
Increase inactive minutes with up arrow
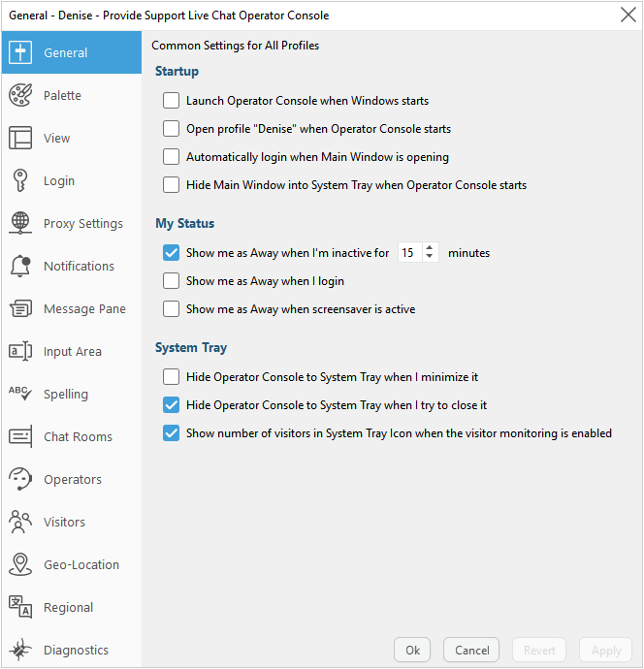(x=430, y=248)
